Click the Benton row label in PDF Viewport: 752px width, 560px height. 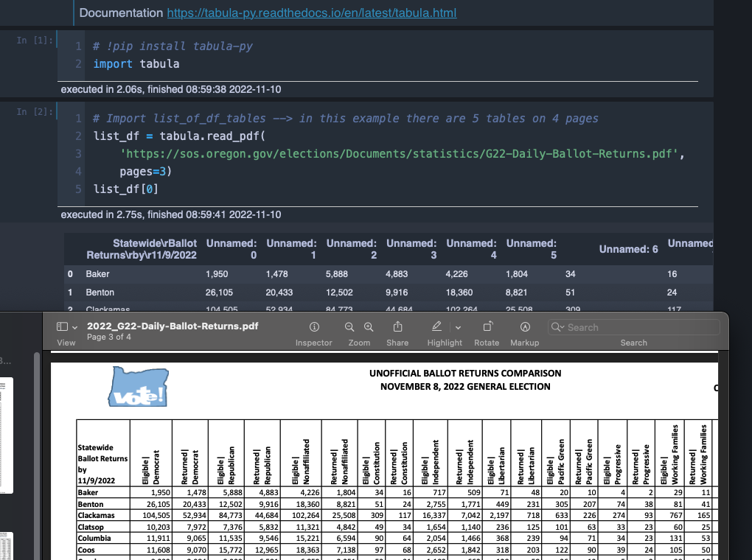[91, 505]
